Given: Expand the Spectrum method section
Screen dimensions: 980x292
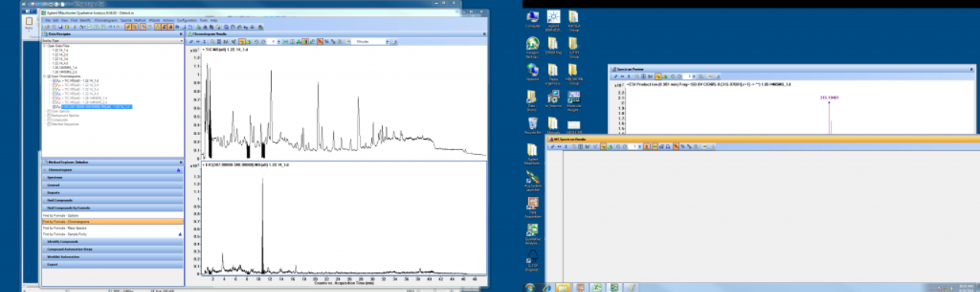Looking at the screenshot, I should coord(112,177).
